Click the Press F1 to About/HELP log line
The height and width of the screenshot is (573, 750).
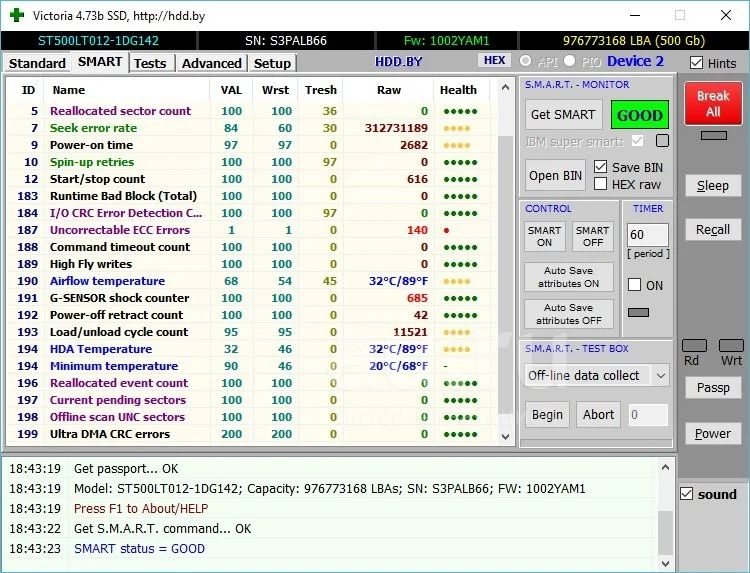(141, 508)
